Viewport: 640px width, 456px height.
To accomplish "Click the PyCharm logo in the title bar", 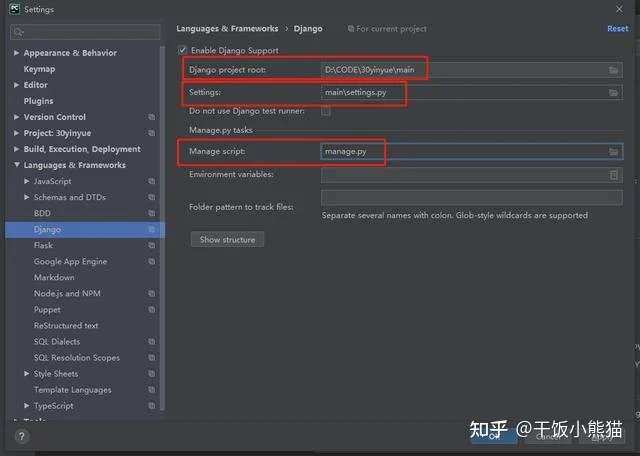I will pyautogui.click(x=15, y=9).
